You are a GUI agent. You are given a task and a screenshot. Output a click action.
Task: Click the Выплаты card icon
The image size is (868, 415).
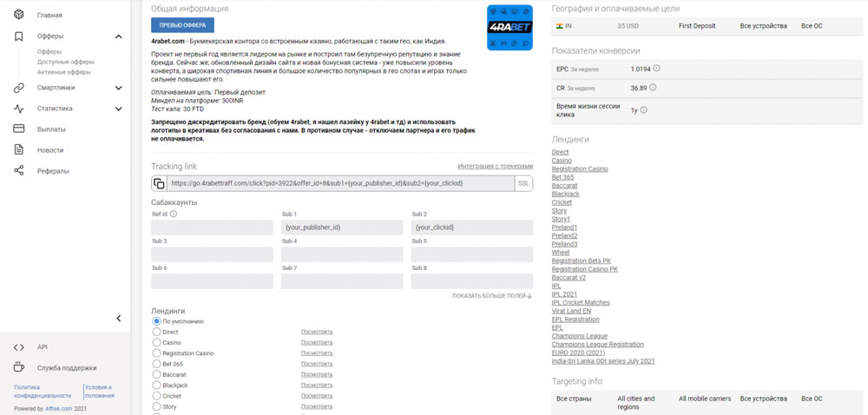pos(19,128)
